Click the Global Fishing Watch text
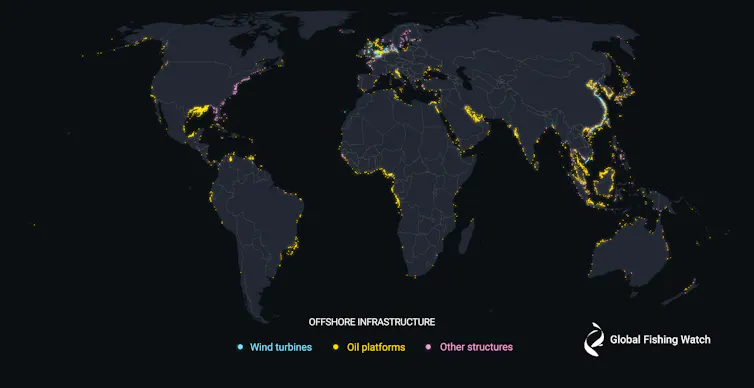Image resolution: width=754 pixels, height=388 pixels. (660, 340)
